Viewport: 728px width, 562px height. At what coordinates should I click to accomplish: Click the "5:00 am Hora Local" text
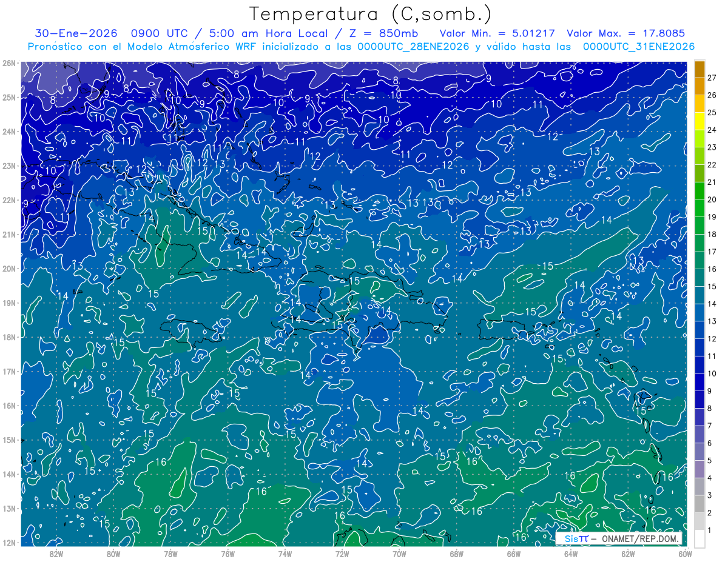pos(268,33)
